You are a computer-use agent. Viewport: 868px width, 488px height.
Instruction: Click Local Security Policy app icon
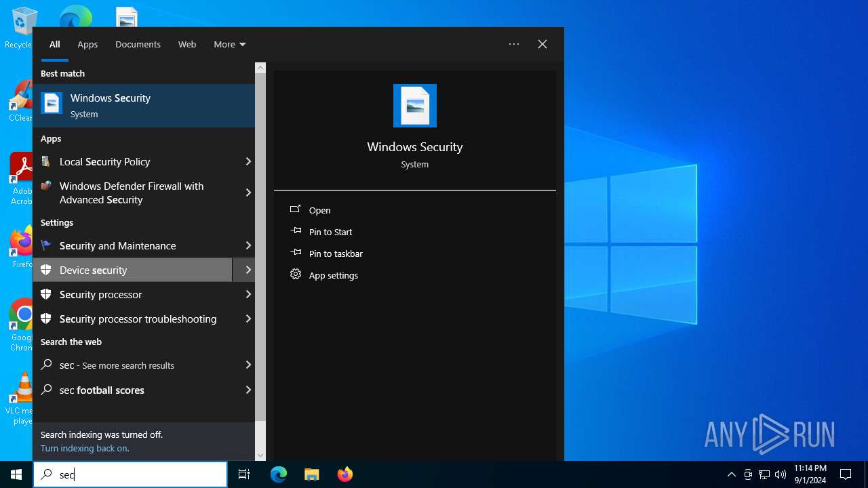tap(46, 161)
